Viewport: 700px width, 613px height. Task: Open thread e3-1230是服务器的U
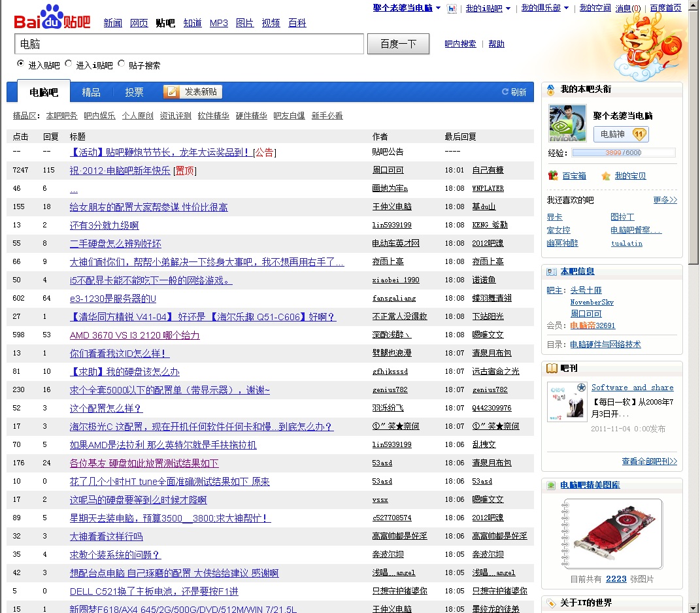(112, 299)
